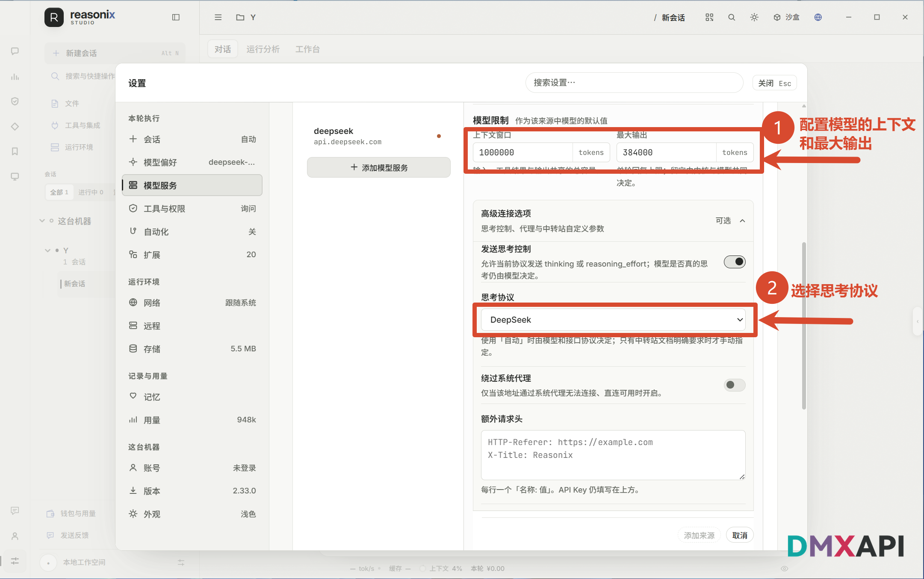
Task: Click the globe language icon
Action: (818, 17)
